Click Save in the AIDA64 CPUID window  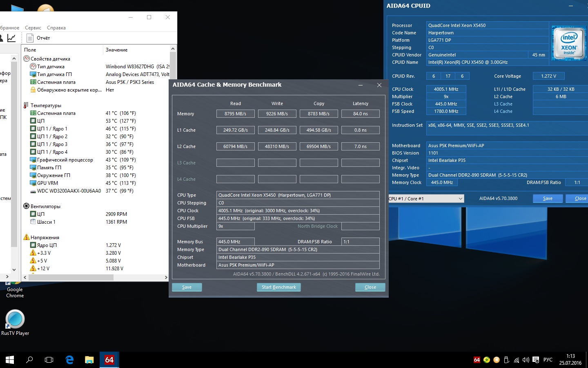548,198
